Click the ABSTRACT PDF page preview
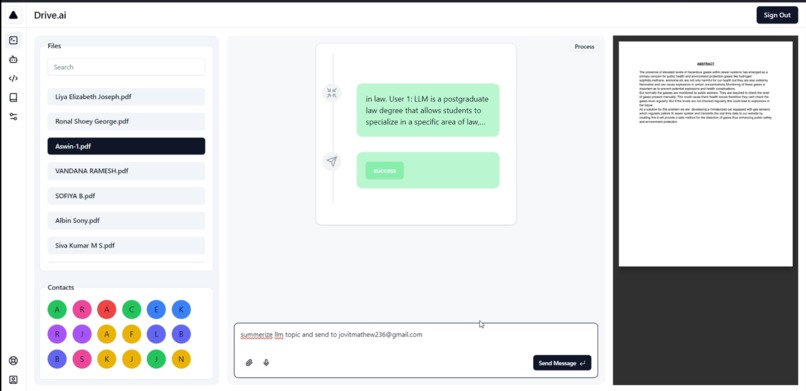 tap(705, 154)
